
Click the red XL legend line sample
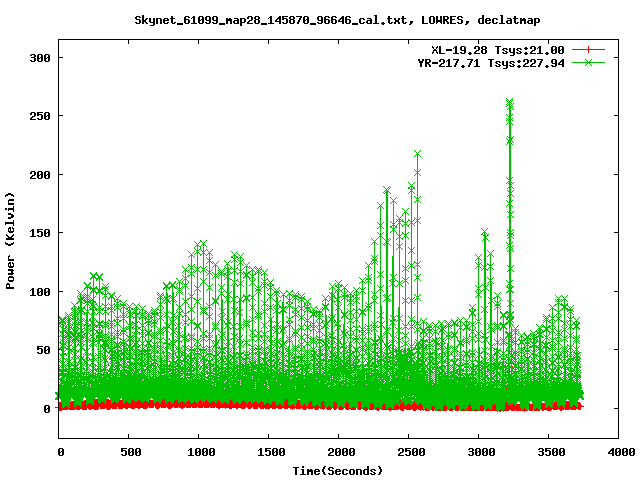tap(589, 49)
